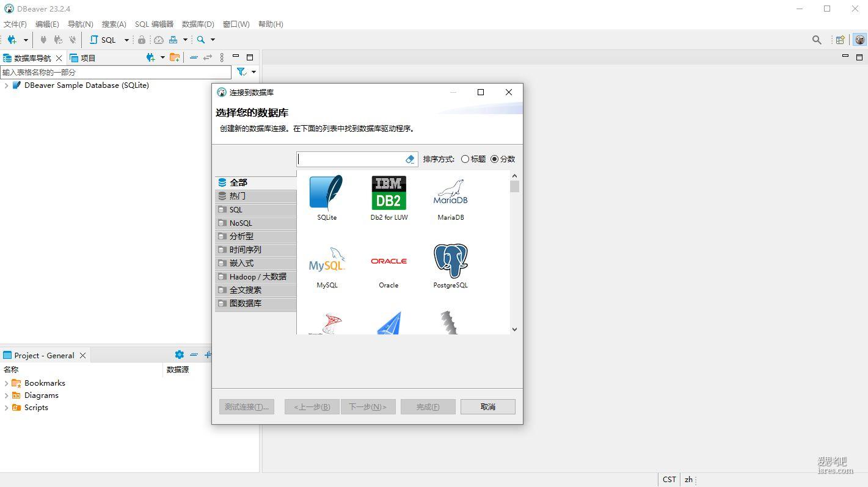Click the Disconnect crossed-plug icon

click(73, 40)
